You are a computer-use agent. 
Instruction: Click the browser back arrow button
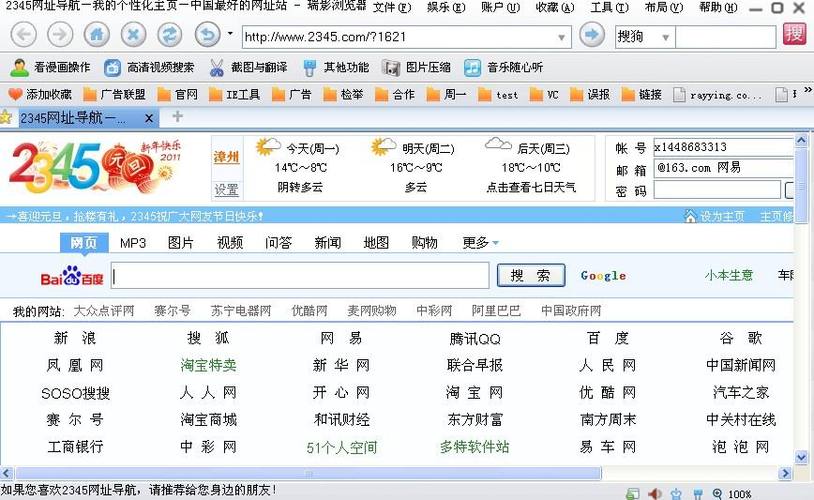24,35
